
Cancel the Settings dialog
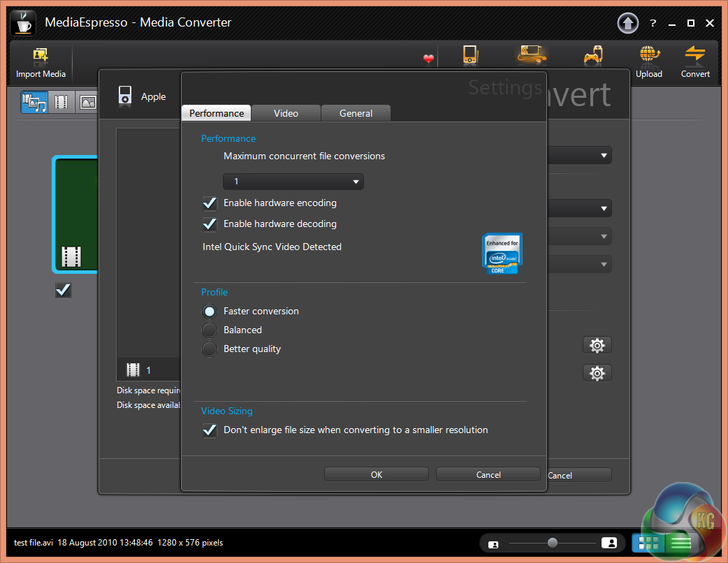tap(488, 474)
